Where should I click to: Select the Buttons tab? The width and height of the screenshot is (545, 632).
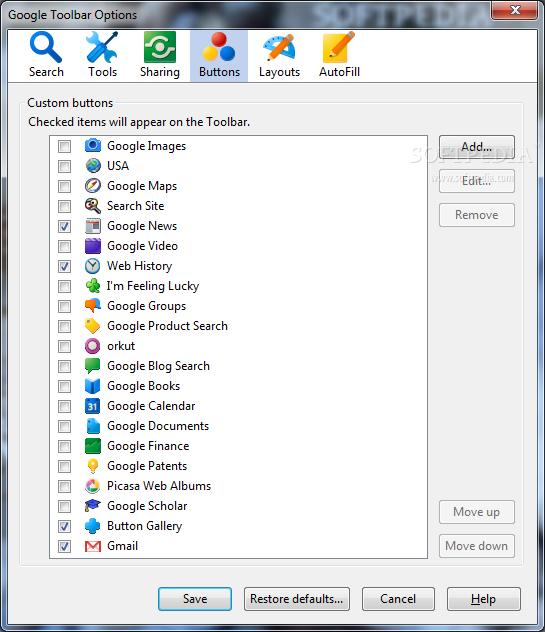coord(219,56)
